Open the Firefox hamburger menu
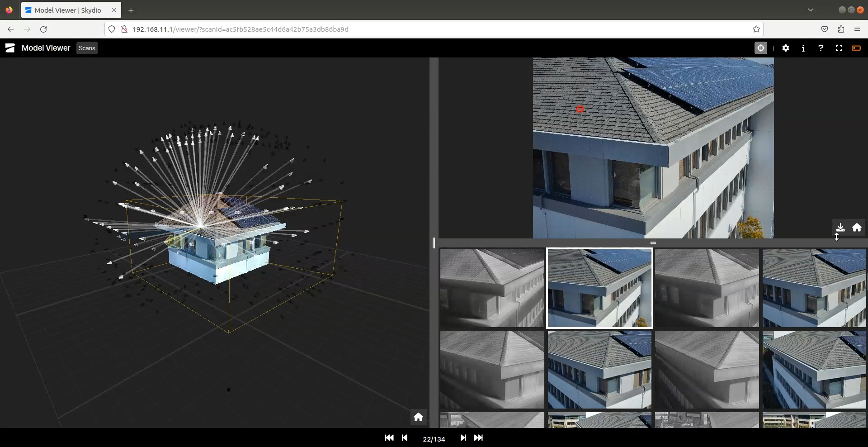 (857, 29)
